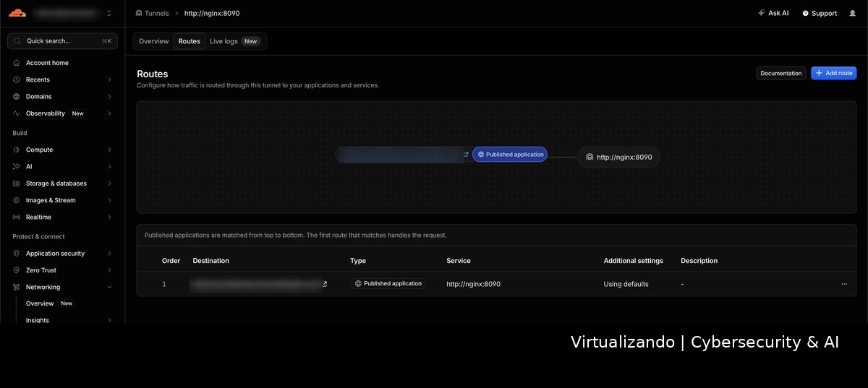Click the http://nginx:8090 node in diagram

(x=619, y=157)
